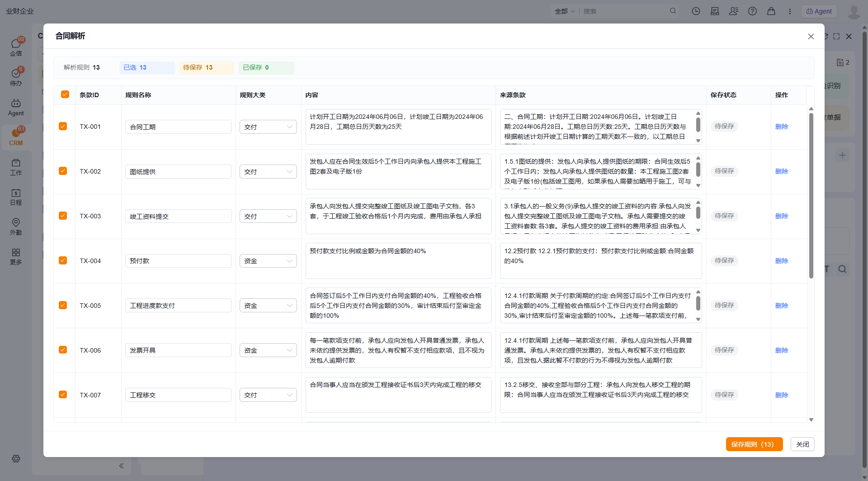
Task: Open the shopping bag icon in top bar
Action: point(771,11)
